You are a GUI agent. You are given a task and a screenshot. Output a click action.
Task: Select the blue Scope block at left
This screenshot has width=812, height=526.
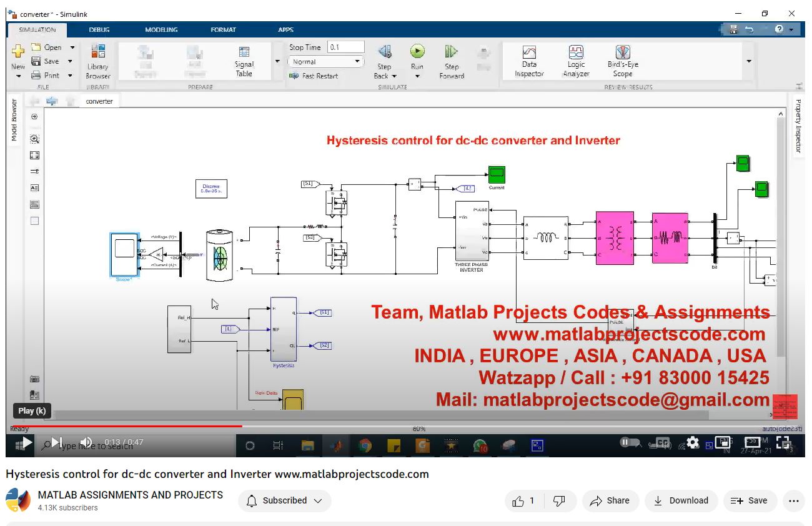(124, 254)
